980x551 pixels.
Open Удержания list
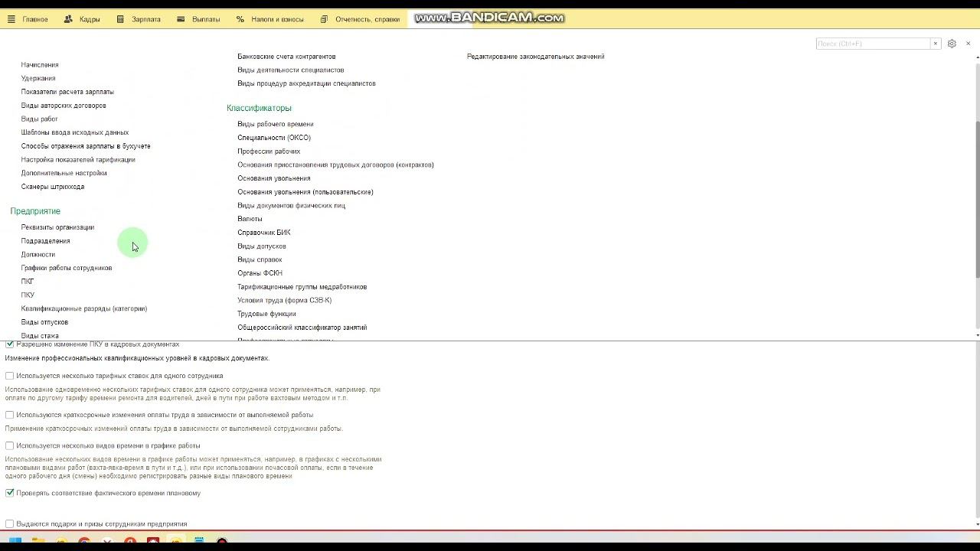pyautogui.click(x=38, y=78)
